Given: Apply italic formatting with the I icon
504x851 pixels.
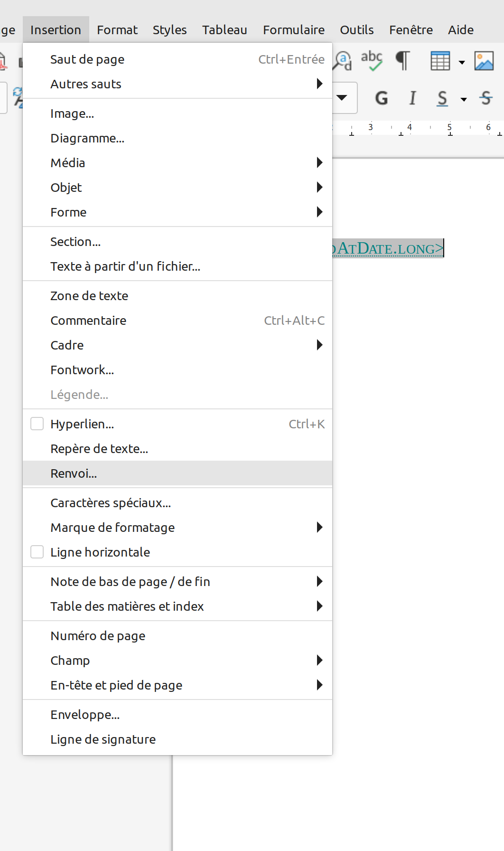Looking at the screenshot, I should click(411, 98).
